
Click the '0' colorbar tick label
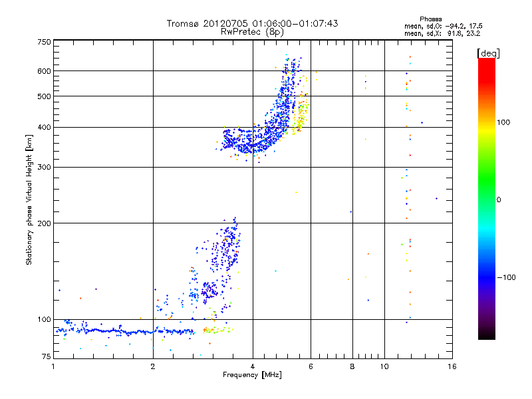point(499,199)
